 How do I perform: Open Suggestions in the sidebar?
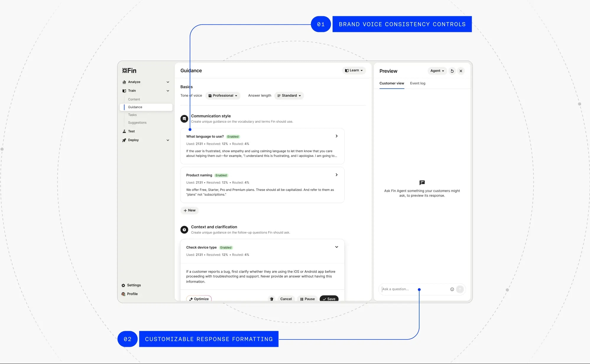pos(137,123)
